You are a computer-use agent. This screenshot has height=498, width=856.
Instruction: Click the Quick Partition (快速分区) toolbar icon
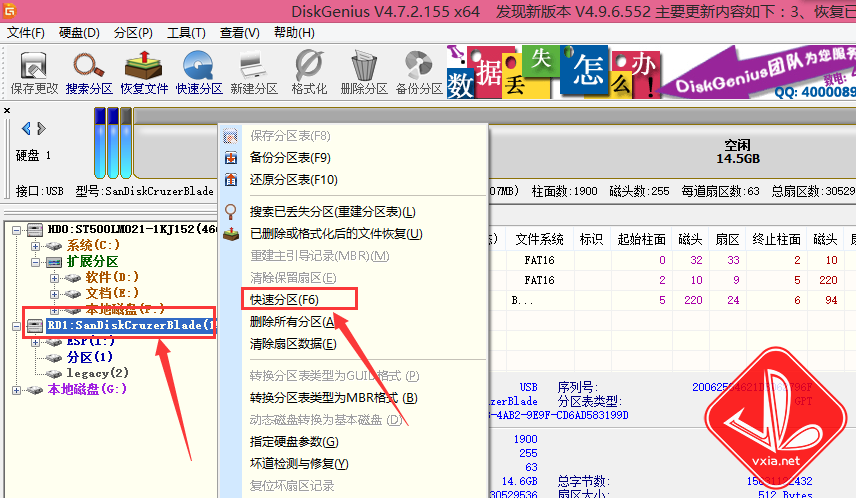point(199,73)
